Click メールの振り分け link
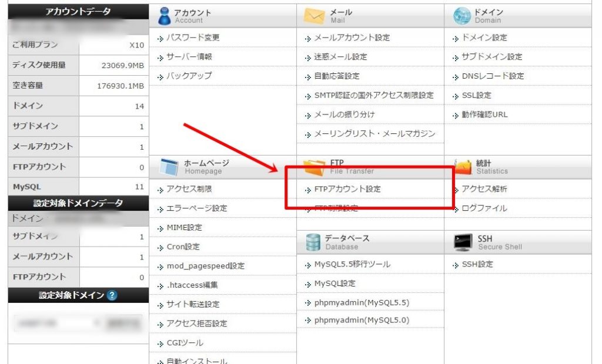 345,114
